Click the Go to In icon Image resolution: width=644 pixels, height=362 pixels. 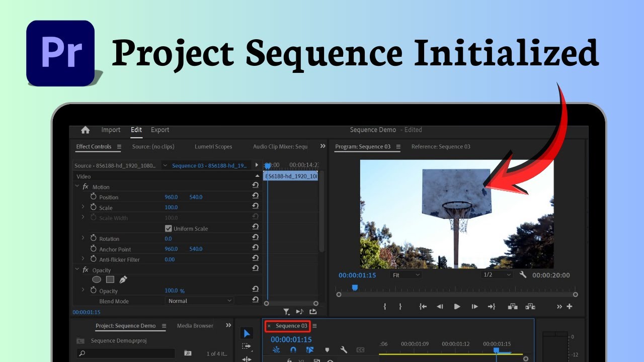point(423,306)
